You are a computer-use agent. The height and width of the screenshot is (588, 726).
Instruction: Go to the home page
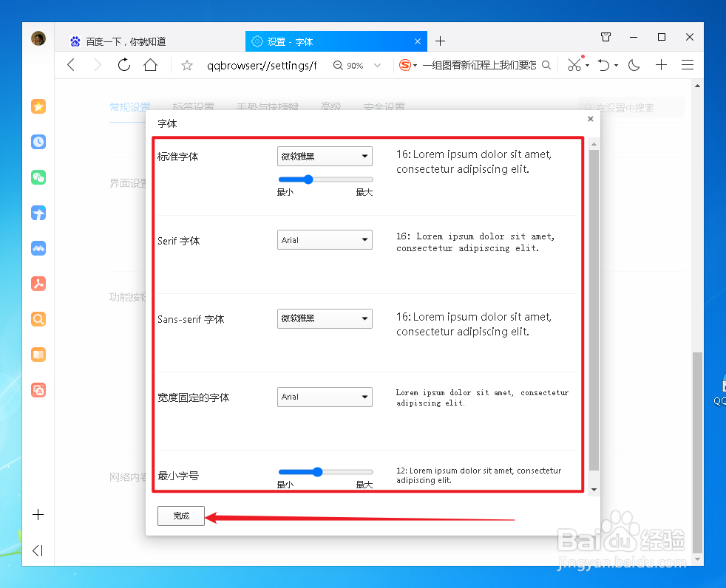(151, 65)
